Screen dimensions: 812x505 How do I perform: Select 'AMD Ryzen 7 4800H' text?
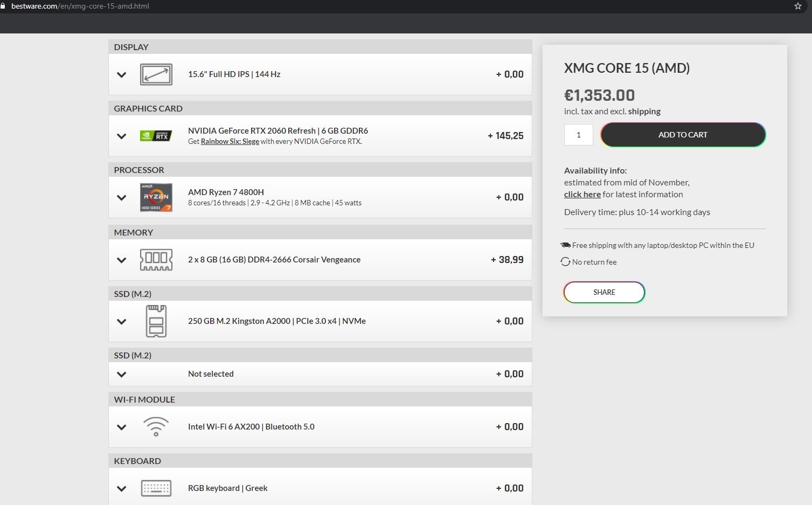pos(226,192)
